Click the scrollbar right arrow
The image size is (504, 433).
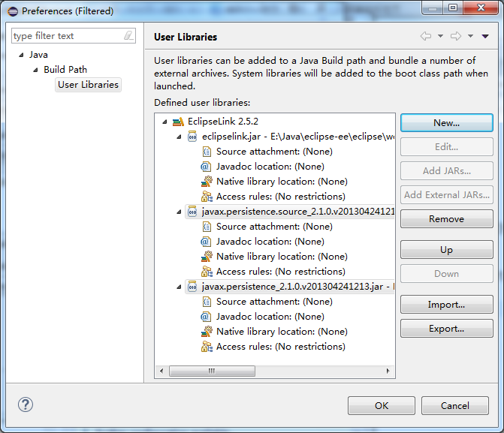pyautogui.click(x=388, y=371)
